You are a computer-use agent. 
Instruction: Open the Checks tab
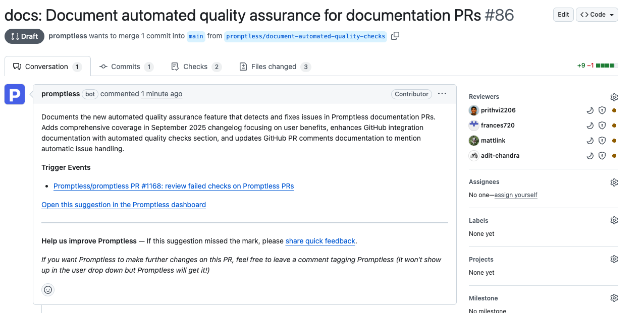point(194,66)
